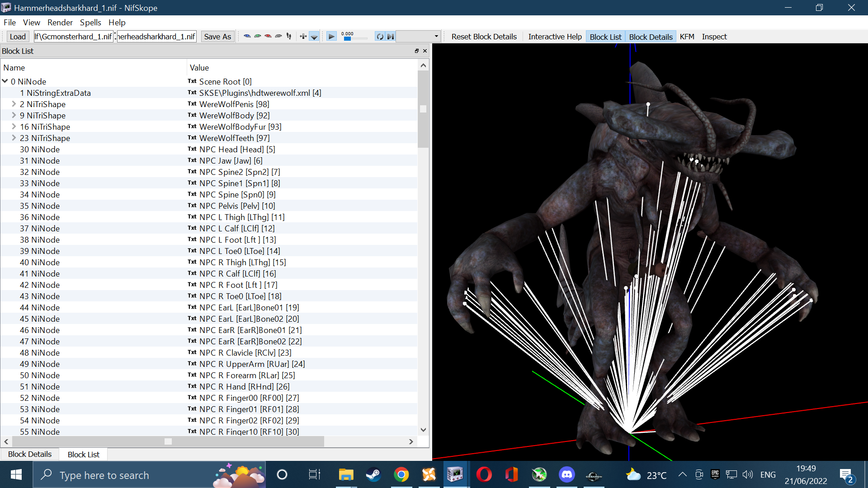Toggle Block List panel in toolbar

(x=605, y=37)
